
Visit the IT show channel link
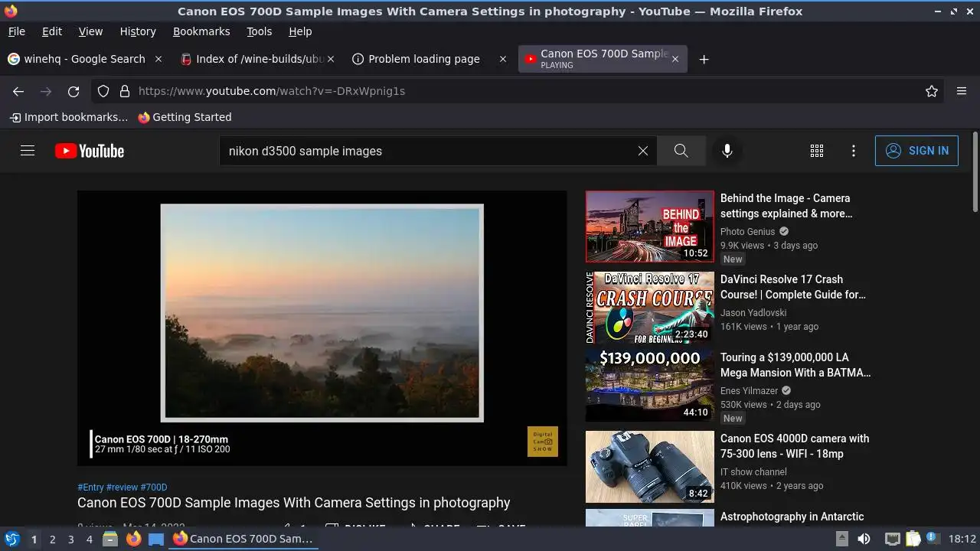point(753,472)
